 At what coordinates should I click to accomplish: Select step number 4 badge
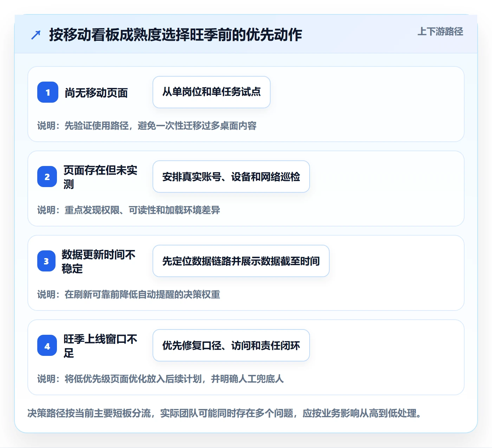[x=47, y=345]
